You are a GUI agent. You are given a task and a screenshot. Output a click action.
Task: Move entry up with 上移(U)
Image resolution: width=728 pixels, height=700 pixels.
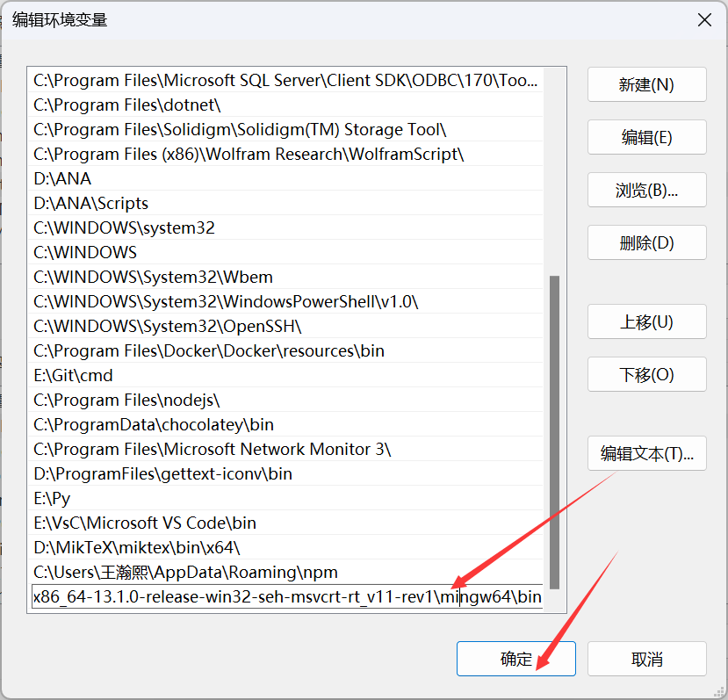coord(646,322)
